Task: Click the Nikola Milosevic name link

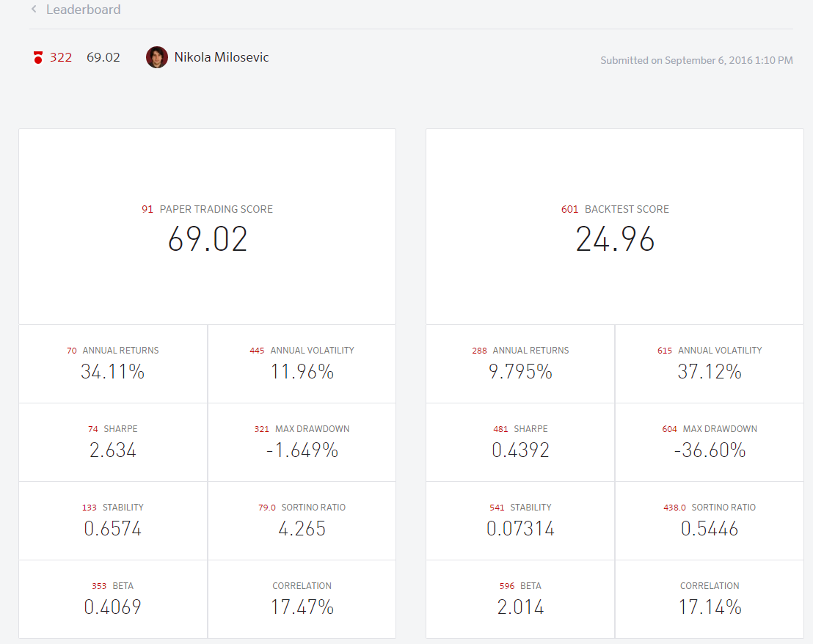Action: [x=222, y=57]
